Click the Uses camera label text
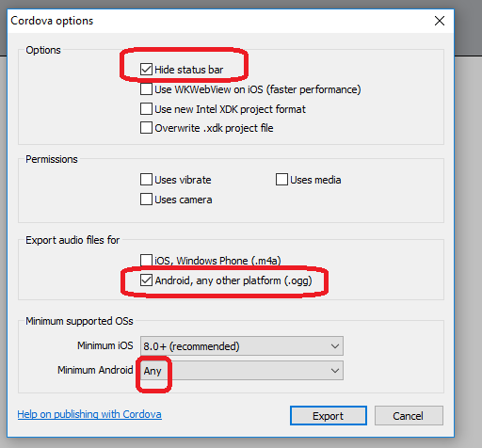The width and height of the screenshot is (482, 448). (184, 200)
